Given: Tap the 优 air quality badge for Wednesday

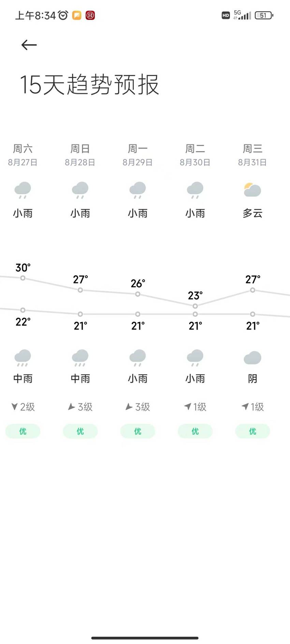Looking at the screenshot, I should click(252, 431).
